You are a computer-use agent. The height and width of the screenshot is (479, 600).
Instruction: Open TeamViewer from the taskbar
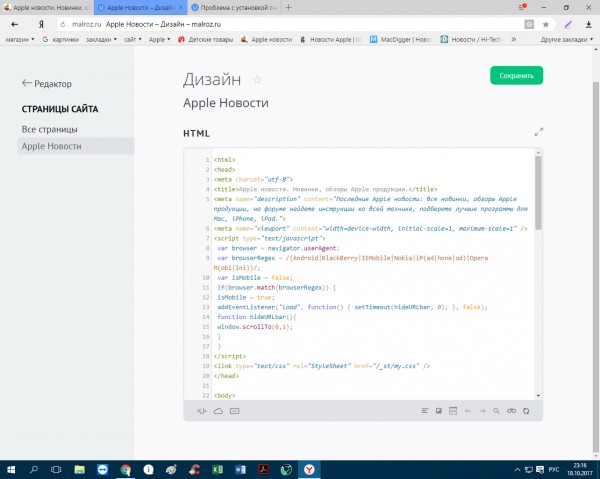(x=103, y=469)
